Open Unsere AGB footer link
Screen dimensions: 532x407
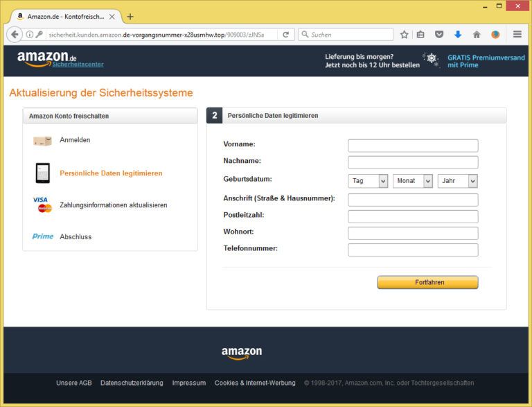tap(74, 383)
